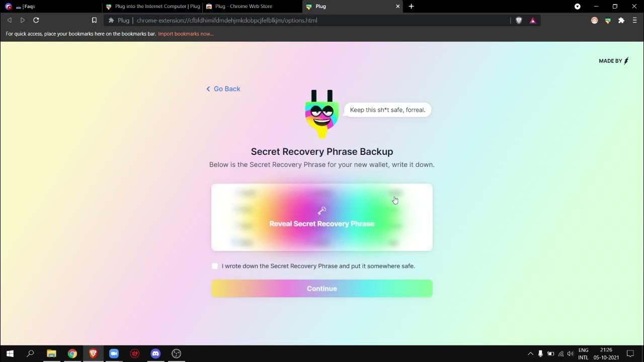Screen dimensions: 644x362
Task: Open the Extensions puzzle piece menu
Action: pos(621,21)
